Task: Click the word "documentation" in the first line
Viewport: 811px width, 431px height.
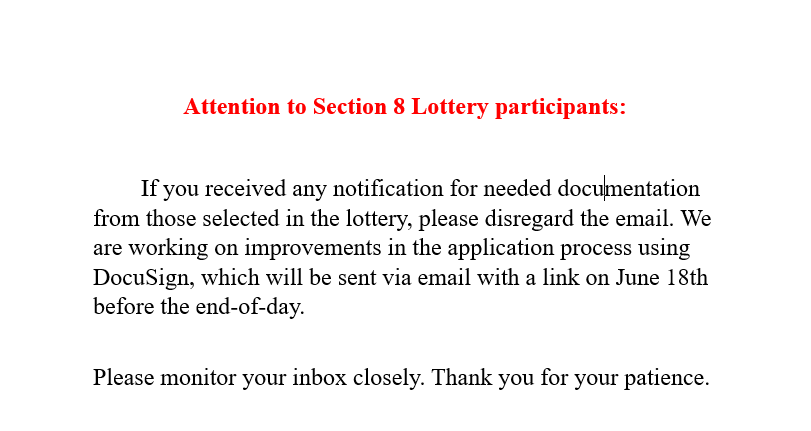Action: [x=628, y=188]
